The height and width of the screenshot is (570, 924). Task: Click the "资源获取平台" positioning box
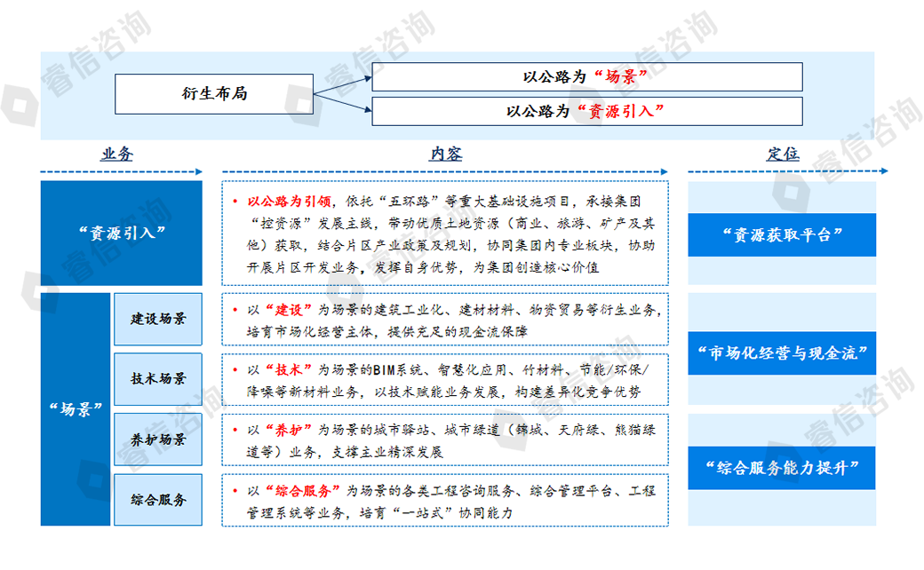782,234
